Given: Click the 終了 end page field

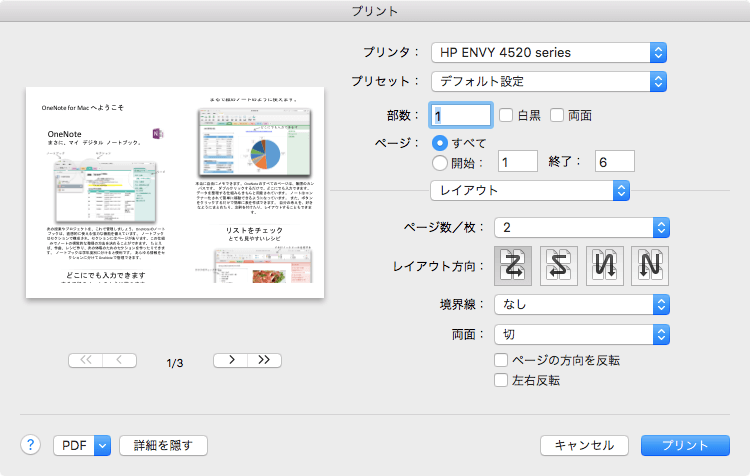Looking at the screenshot, I should [x=615, y=161].
